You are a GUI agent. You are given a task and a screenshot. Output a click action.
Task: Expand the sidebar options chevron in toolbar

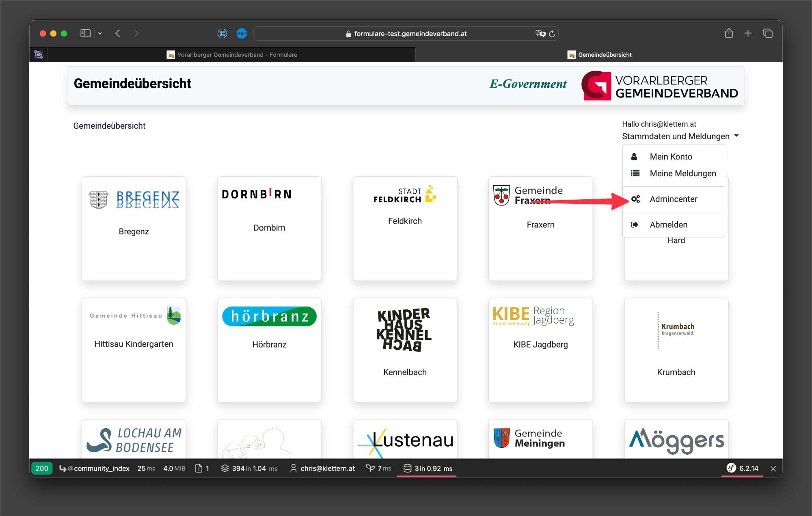tap(100, 33)
